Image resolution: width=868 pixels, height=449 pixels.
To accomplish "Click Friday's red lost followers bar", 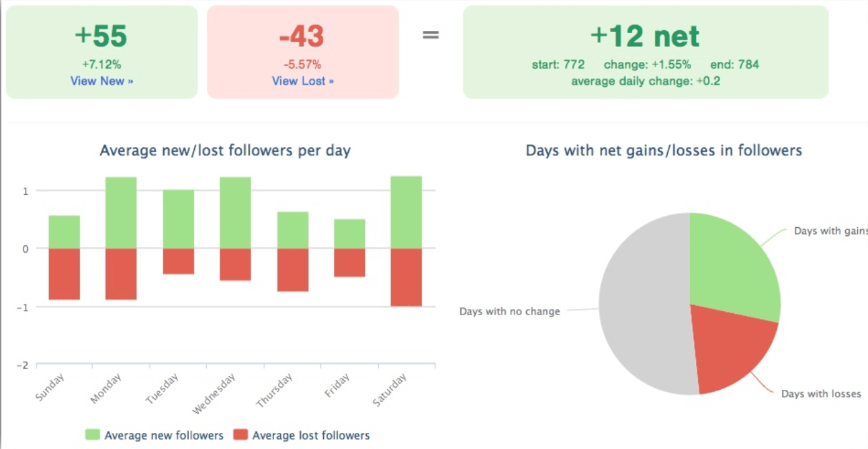I will coord(349,262).
